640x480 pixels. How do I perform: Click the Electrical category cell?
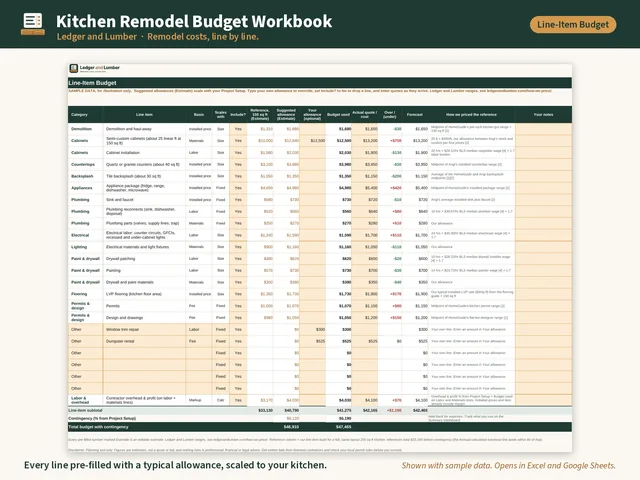[85, 235]
